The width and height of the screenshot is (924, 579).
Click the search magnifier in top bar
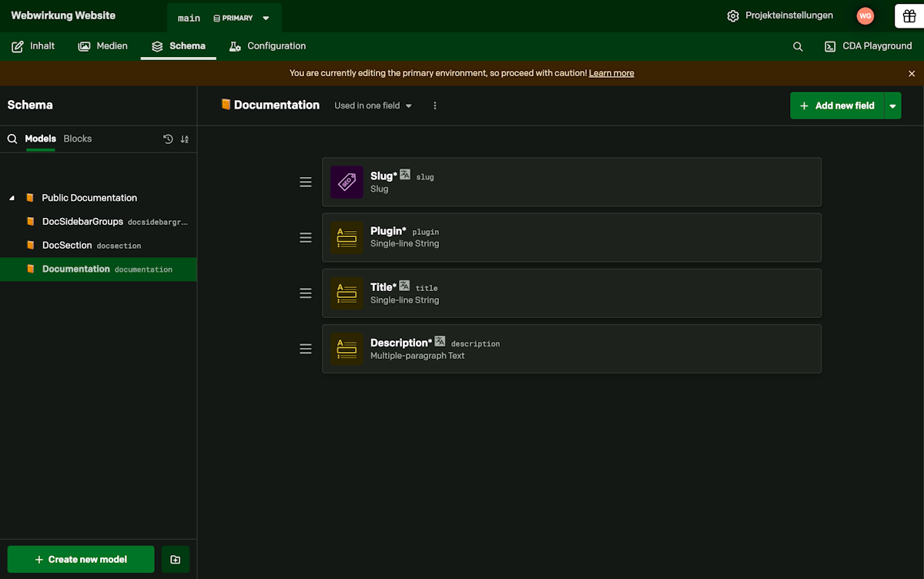(798, 46)
